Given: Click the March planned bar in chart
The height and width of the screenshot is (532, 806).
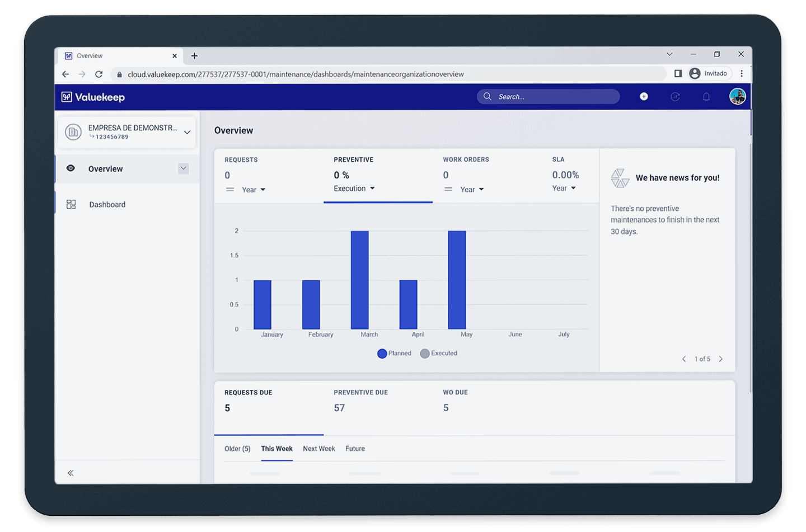Looking at the screenshot, I should point(359,280).
